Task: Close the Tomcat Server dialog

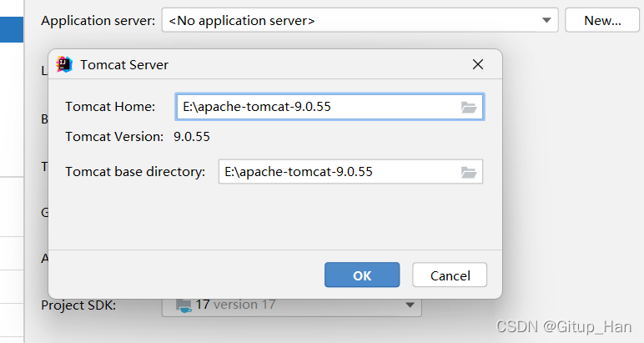Action: point(478,64)
